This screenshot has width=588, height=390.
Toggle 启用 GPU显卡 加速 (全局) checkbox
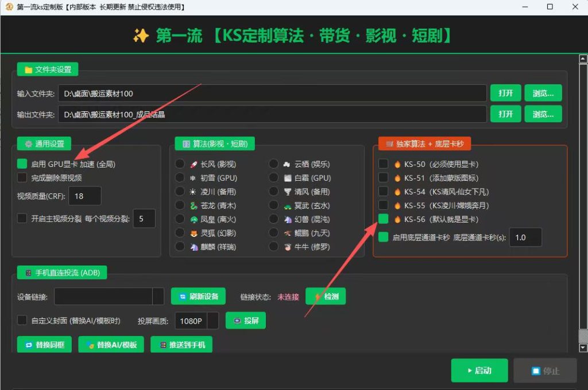(22, 163)
